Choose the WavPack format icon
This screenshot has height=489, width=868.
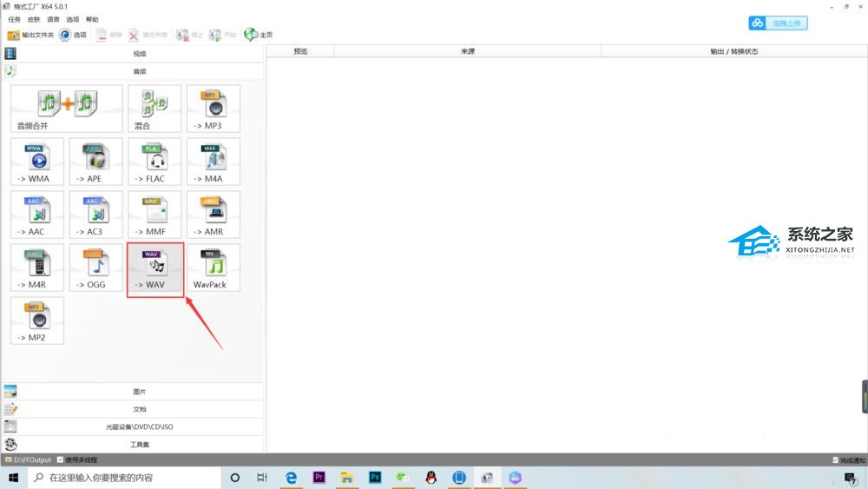point(214,268)
